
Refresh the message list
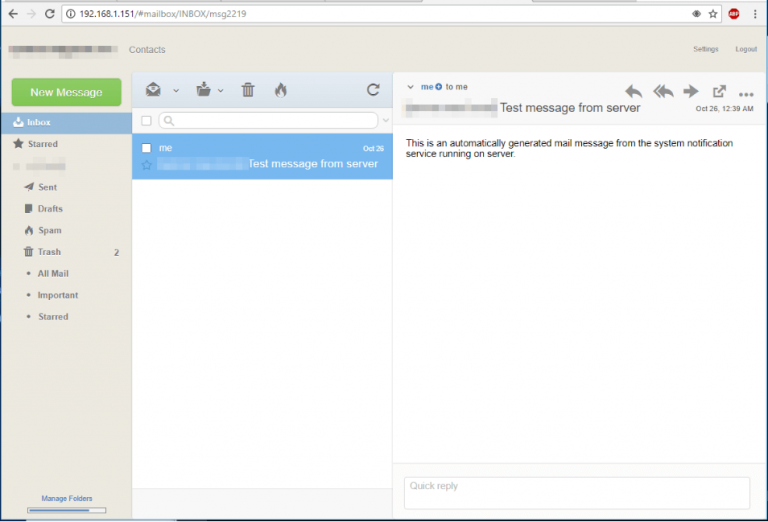[373, 90]
